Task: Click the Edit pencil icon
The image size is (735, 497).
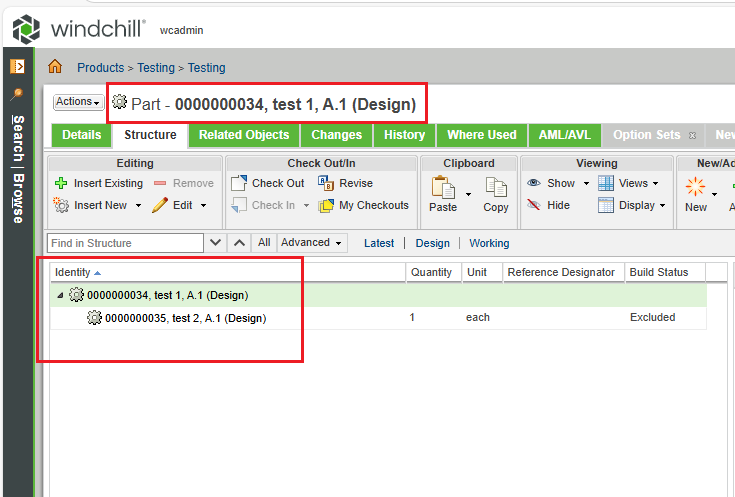Action: [x=160, y=205]
